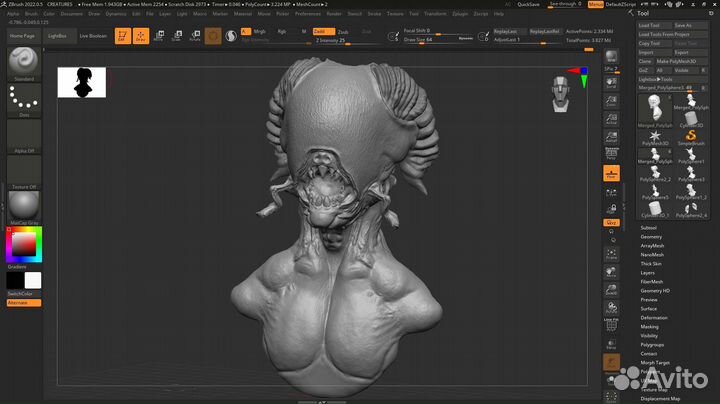Select the SimpleBrush tool thumbnail

[x=691, y=137]
